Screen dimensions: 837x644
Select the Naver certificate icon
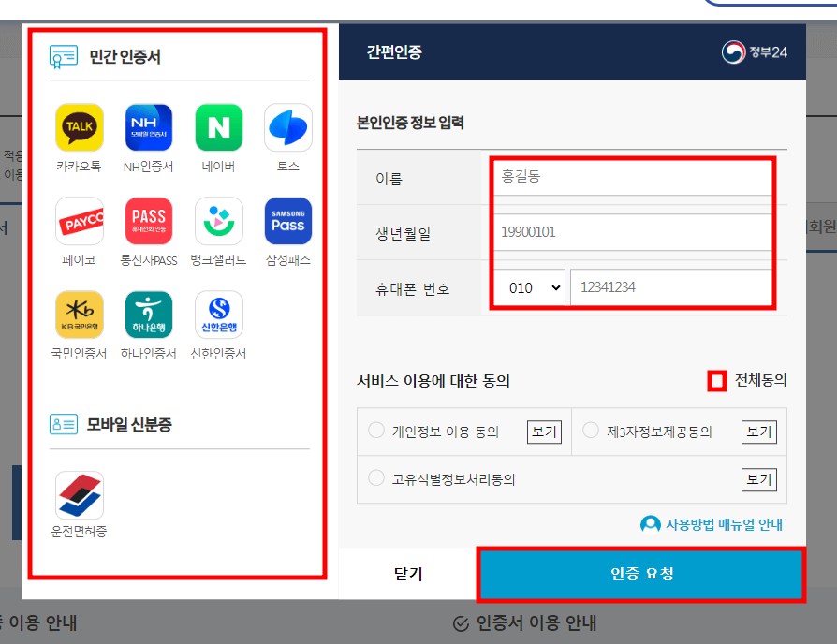[x=218, y=125]
